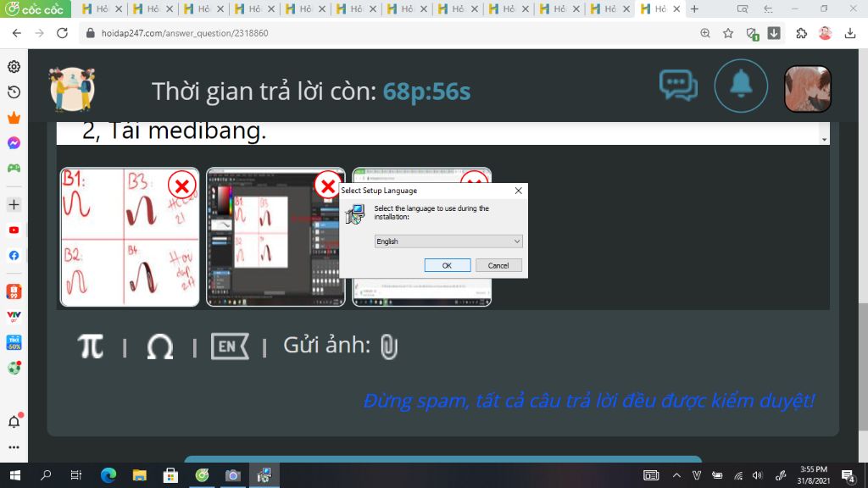868x488 pixels.
Task: Click OK in the Select Setup Language dialog
Action: pyautogui.click(x=447, y=264)
